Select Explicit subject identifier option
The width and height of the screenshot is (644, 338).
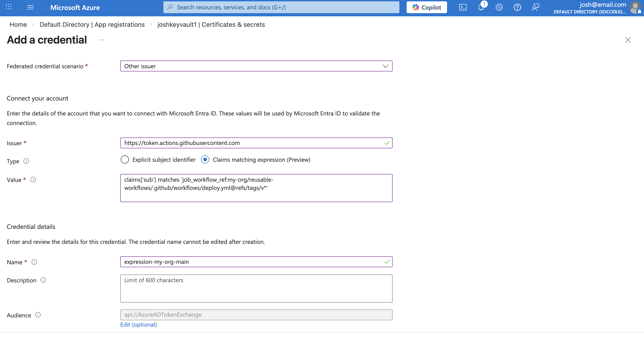(125, 159)
